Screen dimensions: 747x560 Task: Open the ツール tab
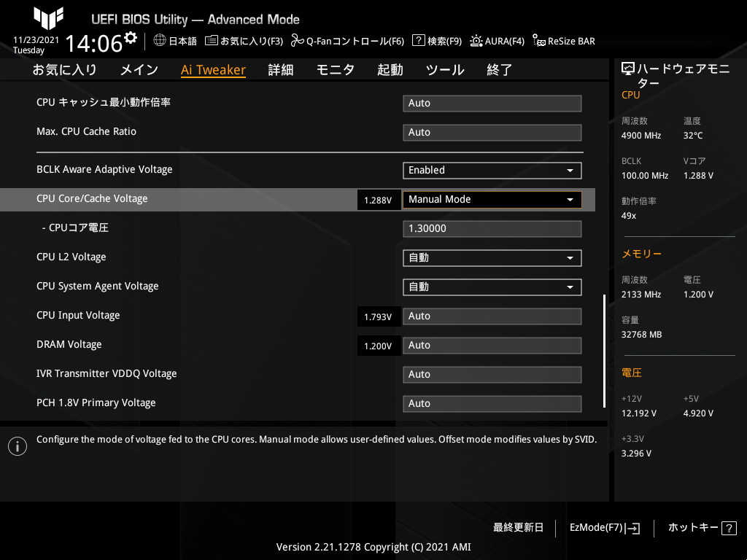pyautogui.click(x=445, y=70)
